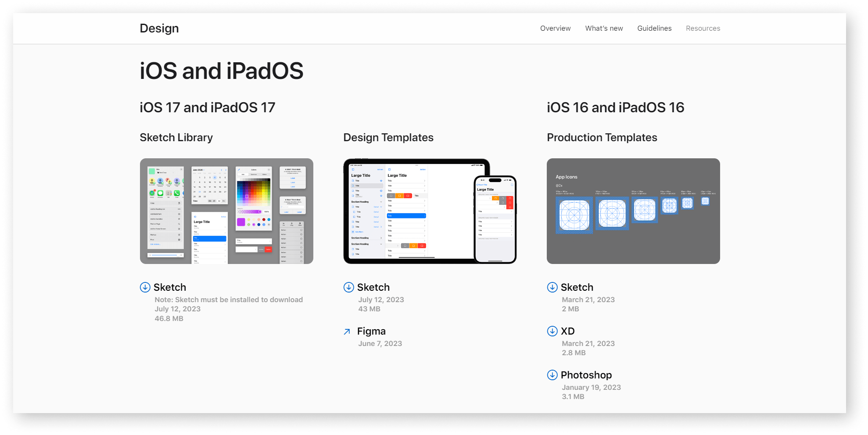Download the XD production template via text link
Image resolution: width=868 pixels, height=435 pixels.
tap(567, 331)
